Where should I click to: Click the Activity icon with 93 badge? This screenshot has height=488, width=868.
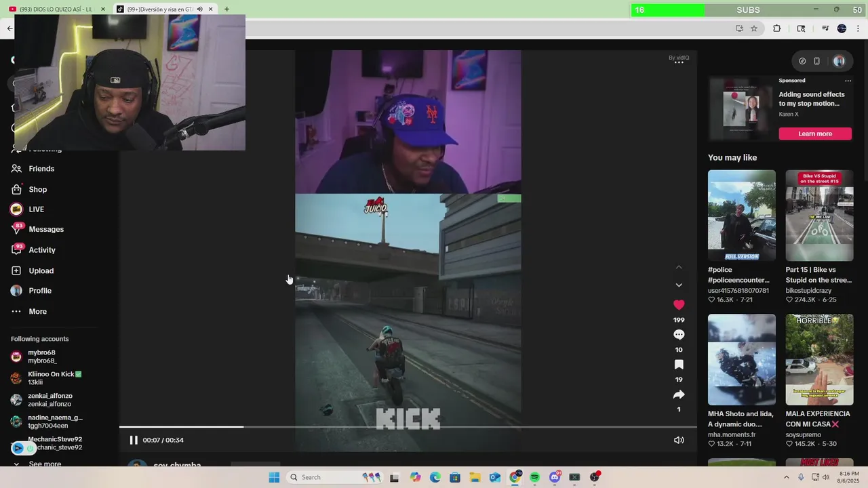point(16,250)
